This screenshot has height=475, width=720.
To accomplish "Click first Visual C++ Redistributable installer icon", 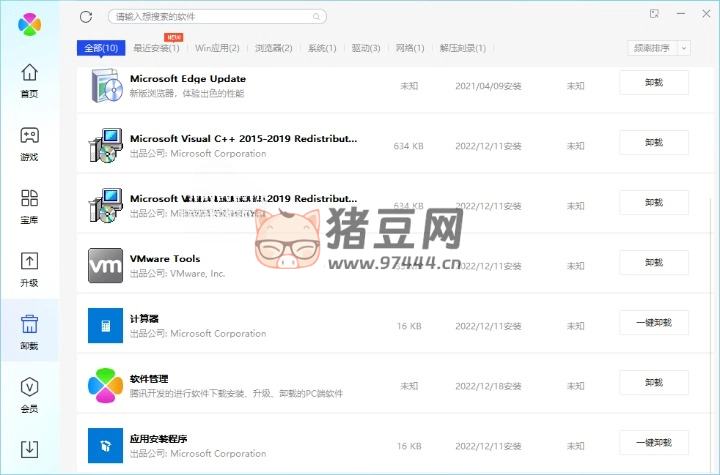I will [x=106, y=146].
